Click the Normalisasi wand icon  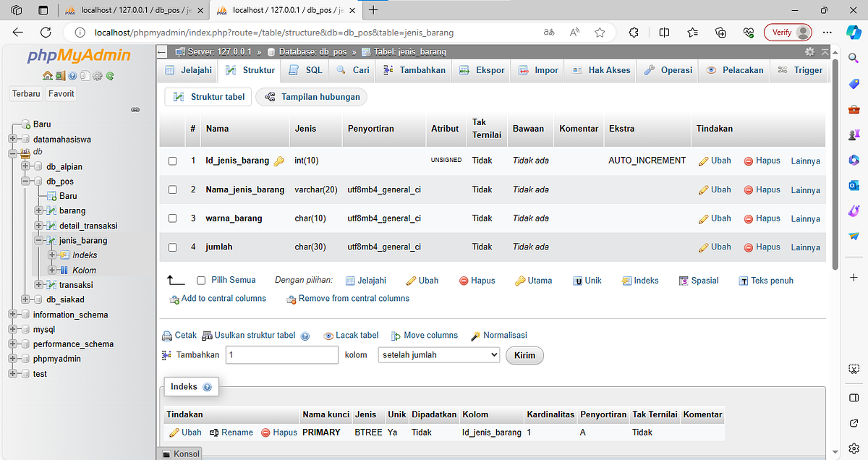click(475, 336)
